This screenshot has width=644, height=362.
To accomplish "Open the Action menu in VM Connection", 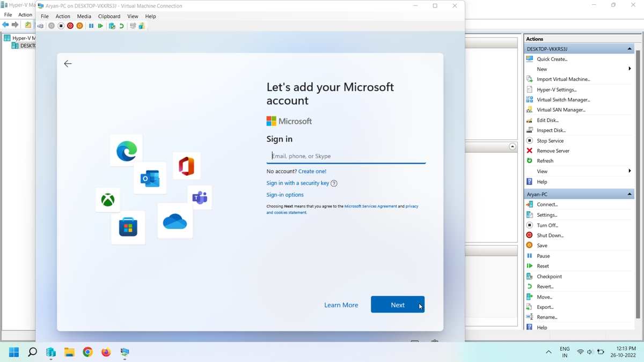I will click(x=63, y=16).
